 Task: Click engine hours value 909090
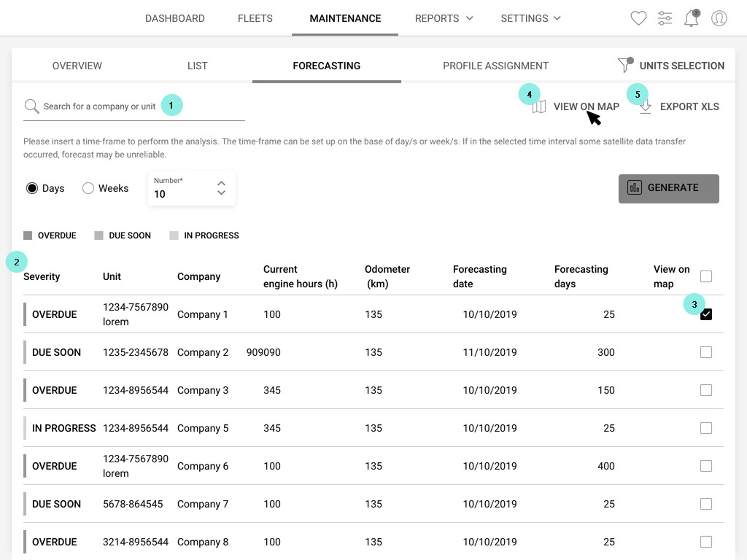[263, 352]
